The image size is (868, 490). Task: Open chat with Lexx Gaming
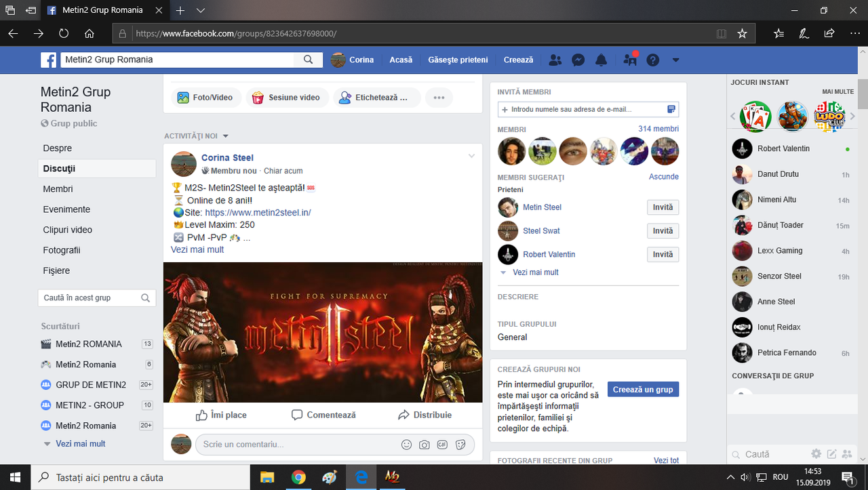791,251
